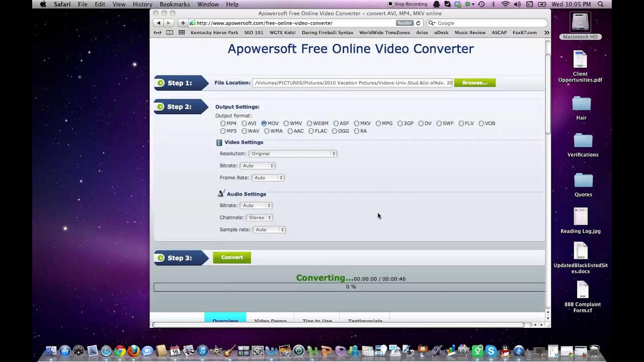644x362 pixels.
Task: Open the Safari menu
Action: pyautogui.click(x=62, y=4)
